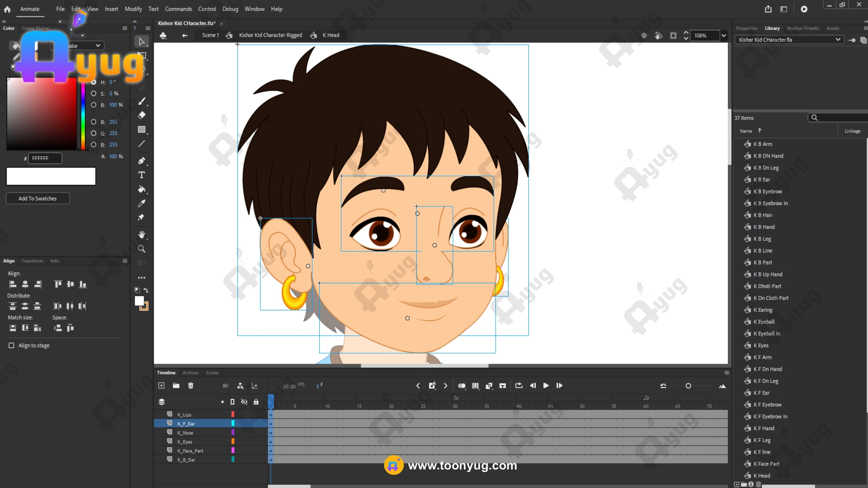
Task: Toggle lock all layers icon
Action: pos(256,402)
